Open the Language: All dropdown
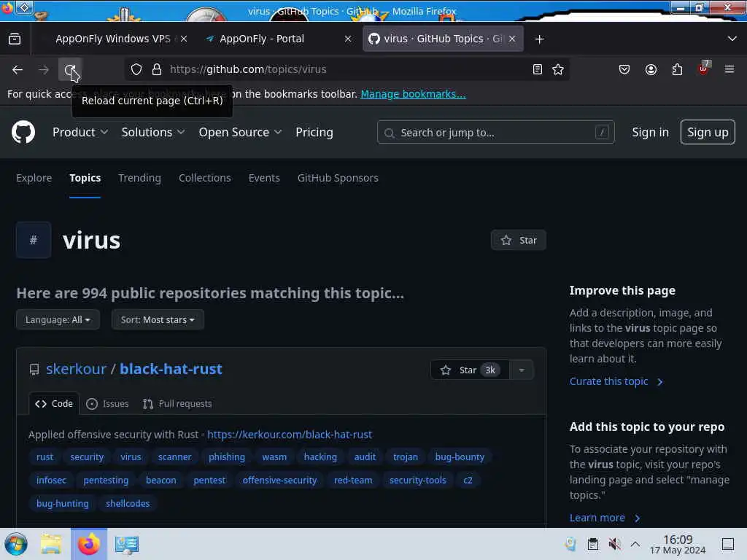The height and width of the screenshot is (560, 747). tap(58, 319)
